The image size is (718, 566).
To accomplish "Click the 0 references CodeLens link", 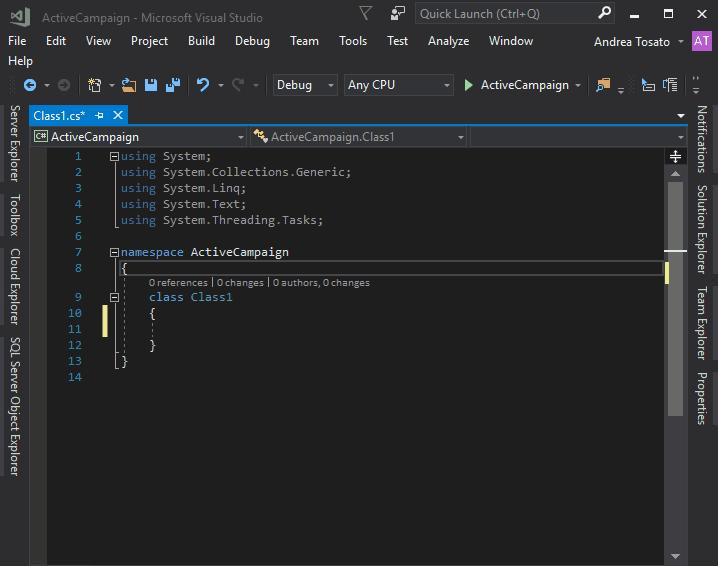I will coord(178,283).
